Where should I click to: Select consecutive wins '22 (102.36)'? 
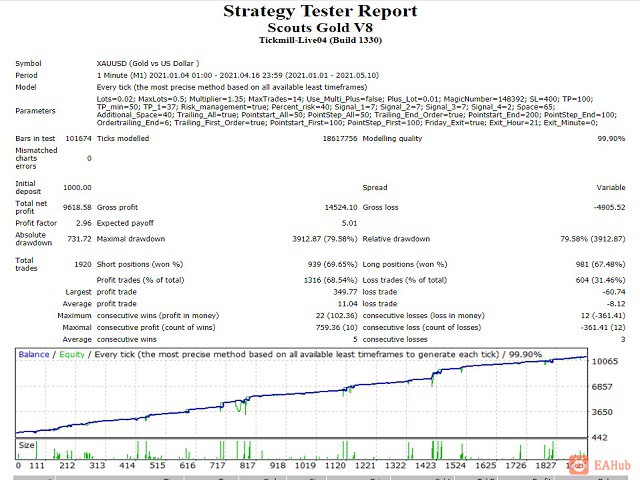tap(336, 316)
